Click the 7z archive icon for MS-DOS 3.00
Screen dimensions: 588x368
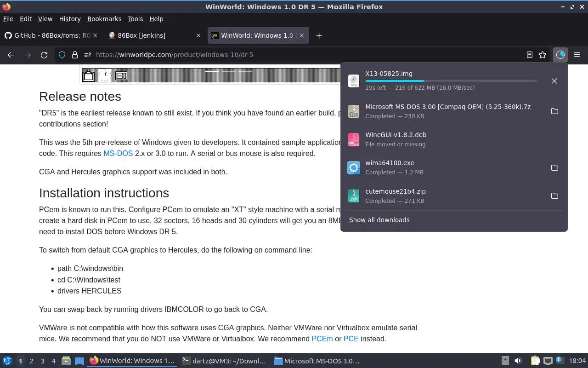pos(354,111)
